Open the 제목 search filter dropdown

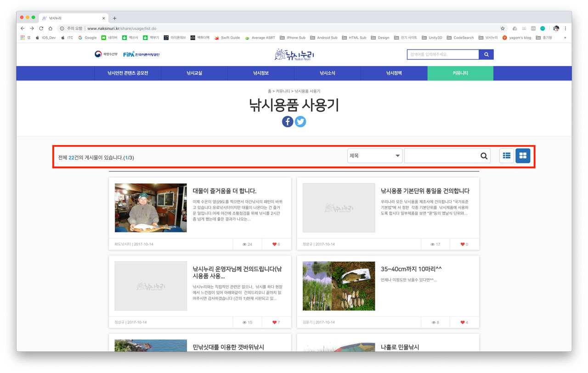[x=374, y=155]
